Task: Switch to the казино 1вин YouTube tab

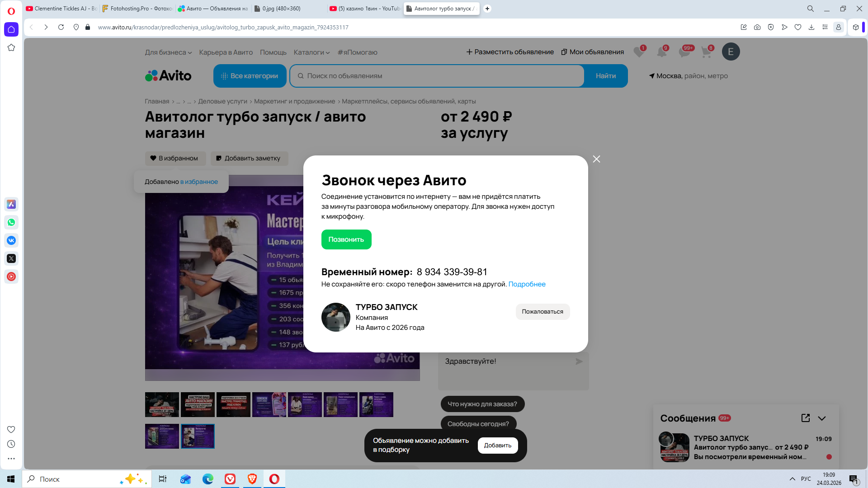Action: 364,9
